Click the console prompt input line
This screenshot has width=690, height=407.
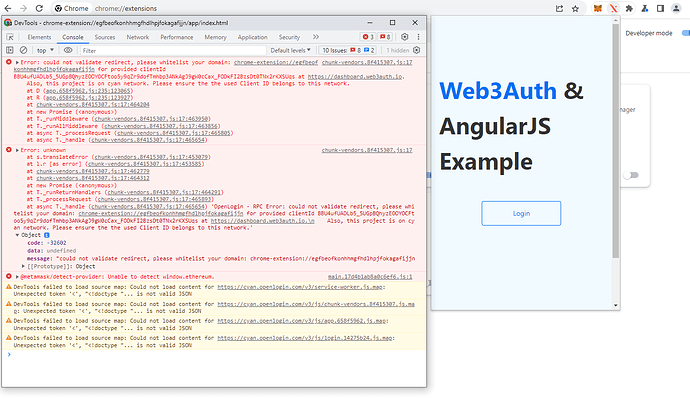coord(216,355)
